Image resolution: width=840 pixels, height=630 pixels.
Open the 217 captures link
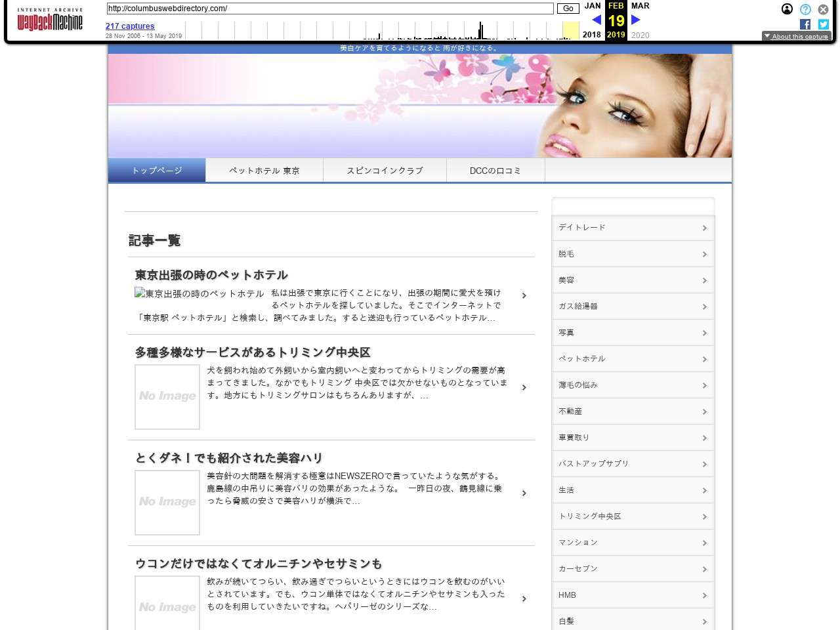[x=130, y=26]
